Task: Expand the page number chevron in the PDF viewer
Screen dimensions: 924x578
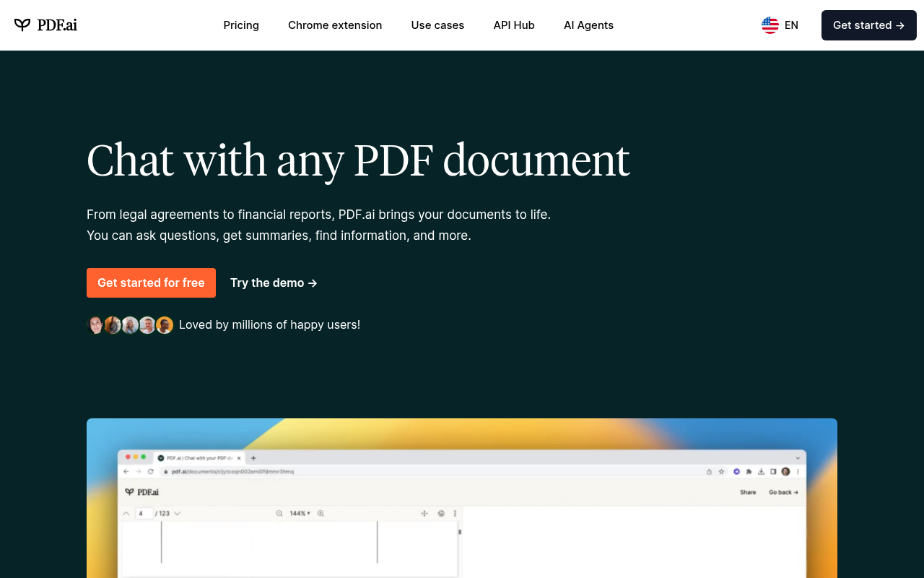Action: [x=178, y=513]
